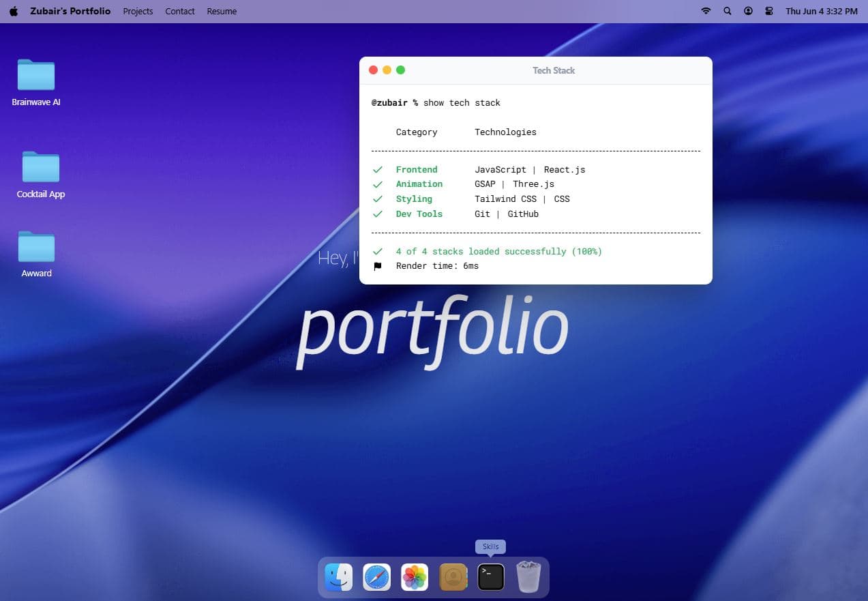Click Zubair's Portfolio title in menu bar

(70, 11)
